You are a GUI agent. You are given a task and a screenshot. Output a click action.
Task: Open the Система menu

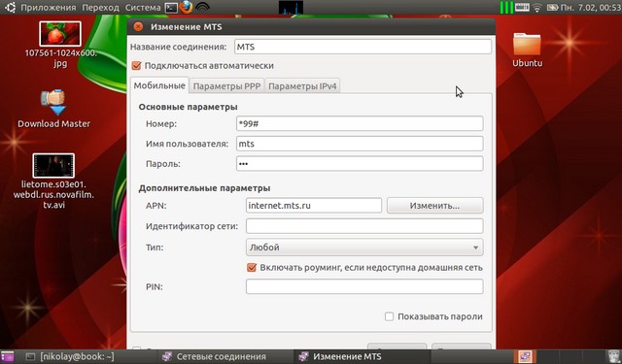click(x=143, y=7)
